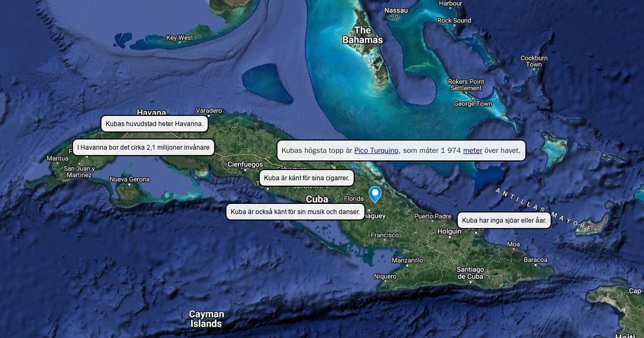Click the Varadero city label

click(x=209, y=111)
